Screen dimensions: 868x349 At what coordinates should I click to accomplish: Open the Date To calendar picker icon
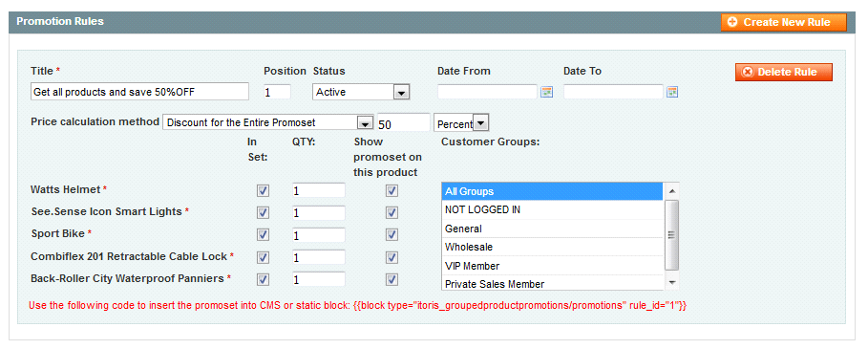[672, 92]
